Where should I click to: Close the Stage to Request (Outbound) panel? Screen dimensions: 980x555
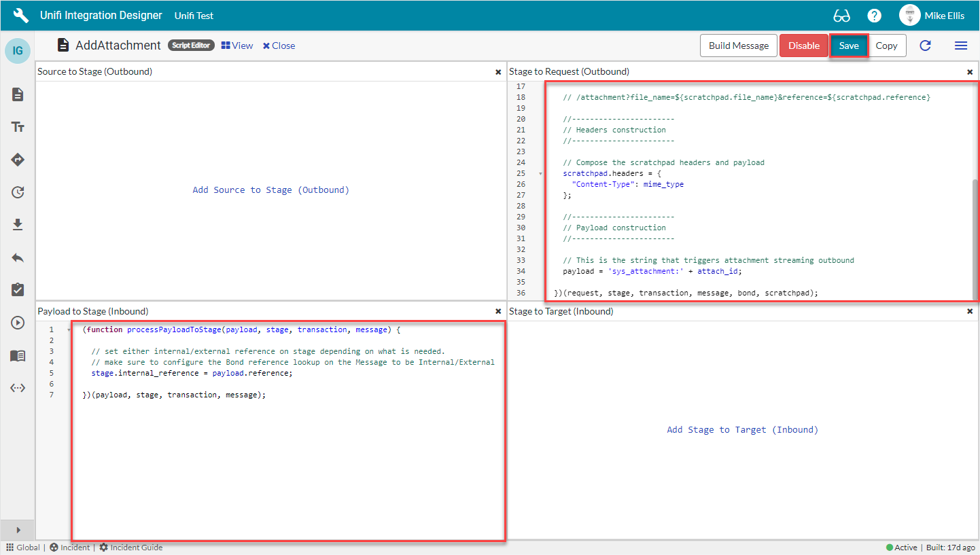point(970,72)
